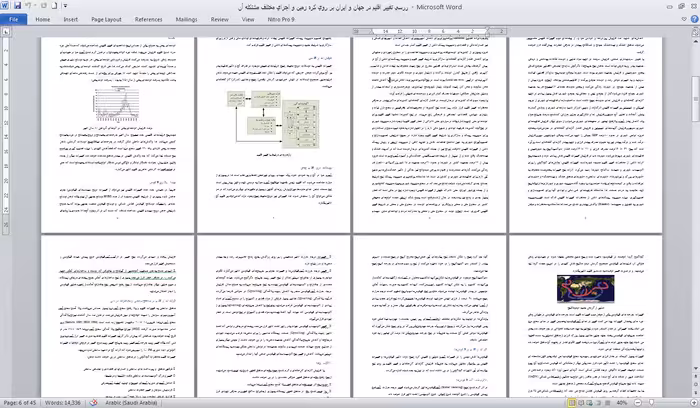This screenshot has width=700, height=408.
Task: Click the Zoom Out minus button
Action: click(x=638, y=403)
